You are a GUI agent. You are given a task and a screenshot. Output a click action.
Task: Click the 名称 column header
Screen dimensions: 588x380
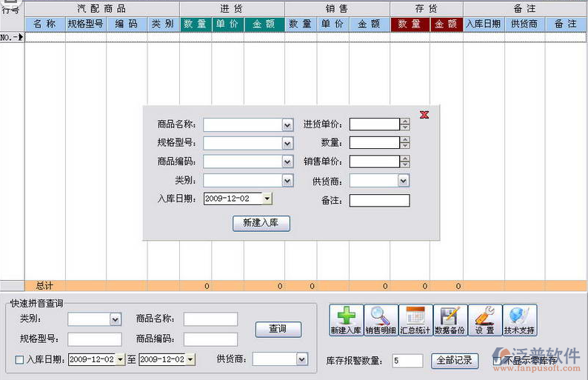(x=45, y=24)
